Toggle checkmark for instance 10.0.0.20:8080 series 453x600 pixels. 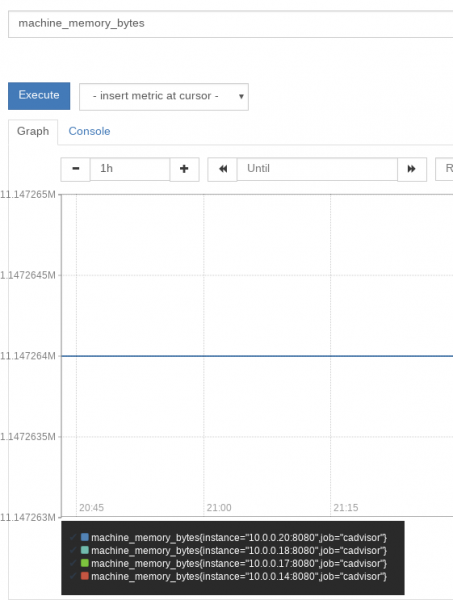coord(73,538)
